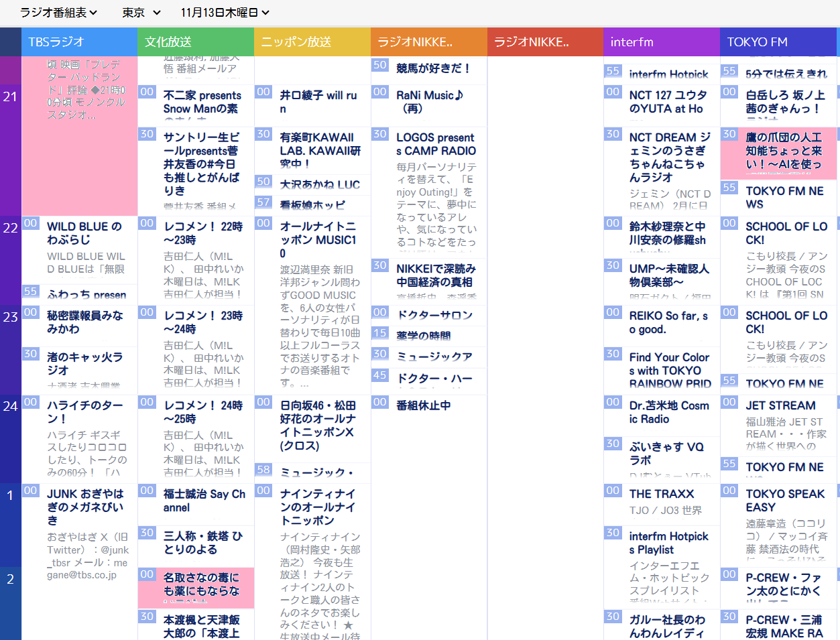Open オールナイトニッポン MUSIC10 program details
840x640 pixels.
click(x=318, y=240)
